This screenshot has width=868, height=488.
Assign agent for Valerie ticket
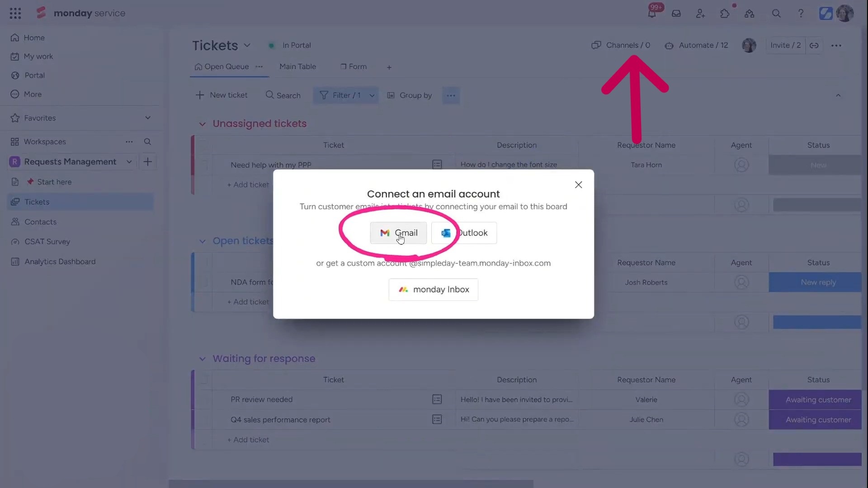click(x=741, y=399)
